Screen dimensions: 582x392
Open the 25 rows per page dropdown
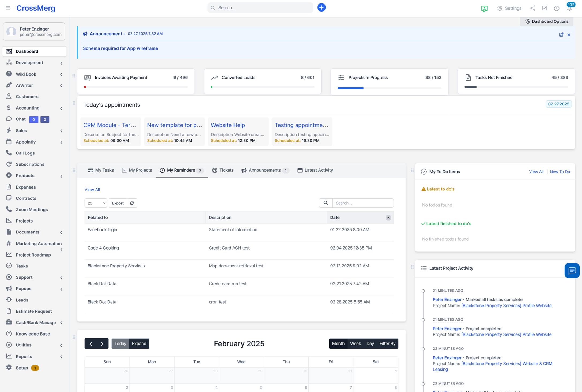pyautogui.click(x=96, y=203)
